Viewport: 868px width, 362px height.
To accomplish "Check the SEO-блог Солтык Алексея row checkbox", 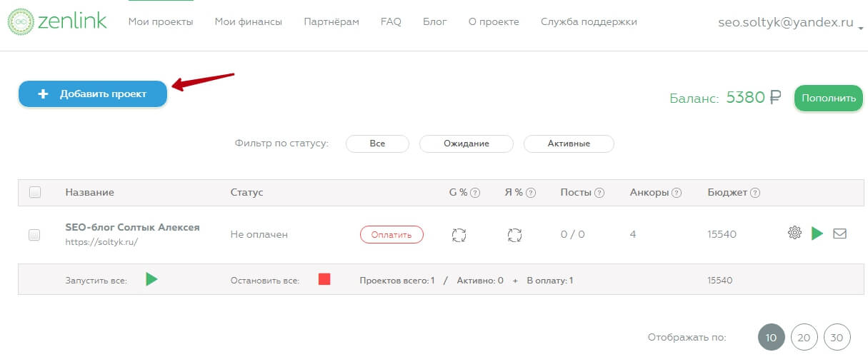I will pyautogui.click(x=34, y=234).
